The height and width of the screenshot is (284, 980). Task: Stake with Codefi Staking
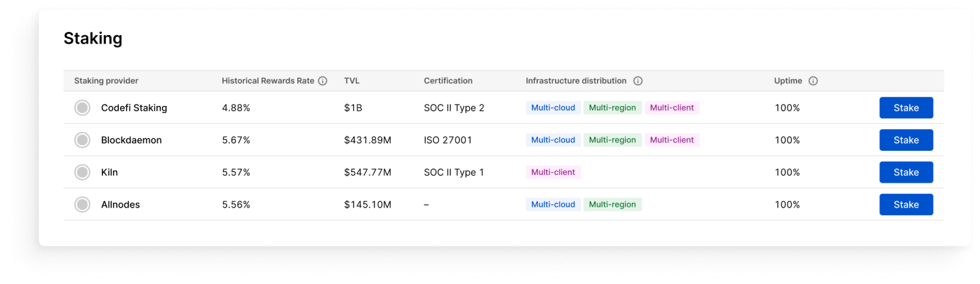(906, 108)
